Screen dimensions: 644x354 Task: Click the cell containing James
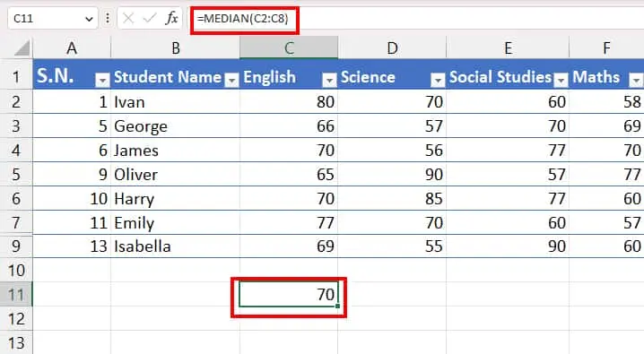[176, 151]
